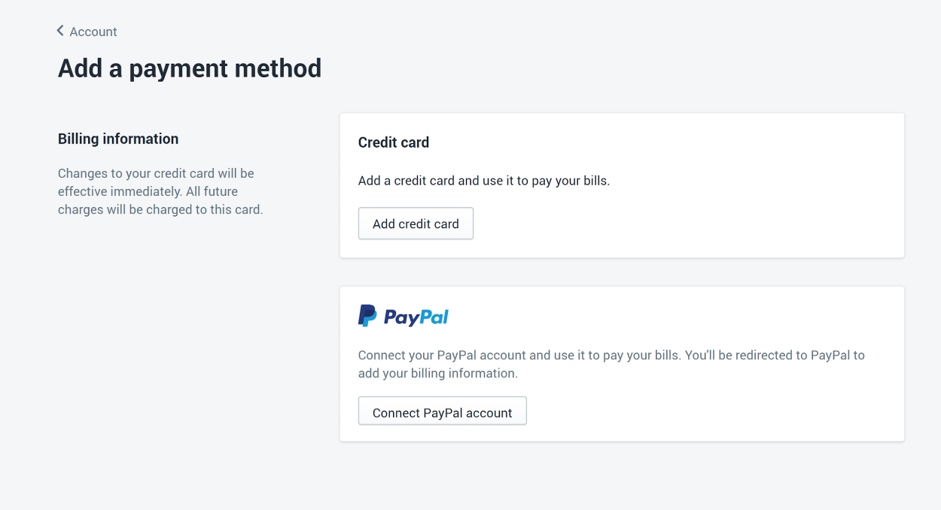
Task: Open the Add credit card button
Action: point(416,223)
